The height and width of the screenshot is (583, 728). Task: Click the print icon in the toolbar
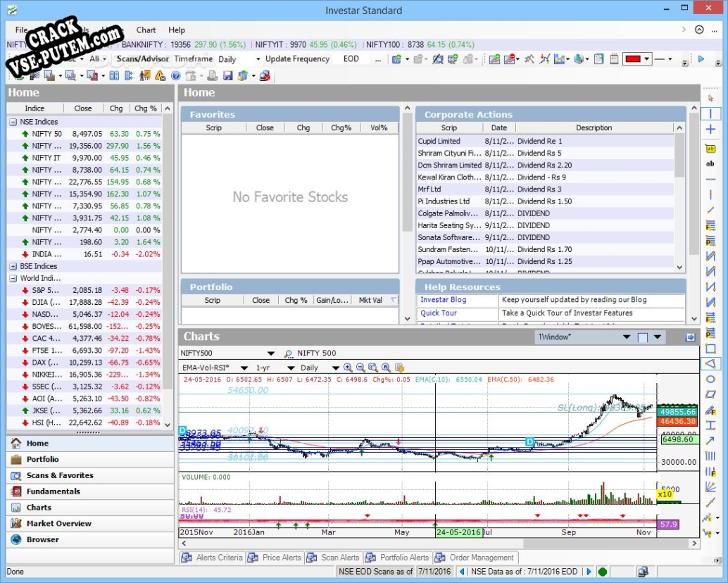click(212, 75)
